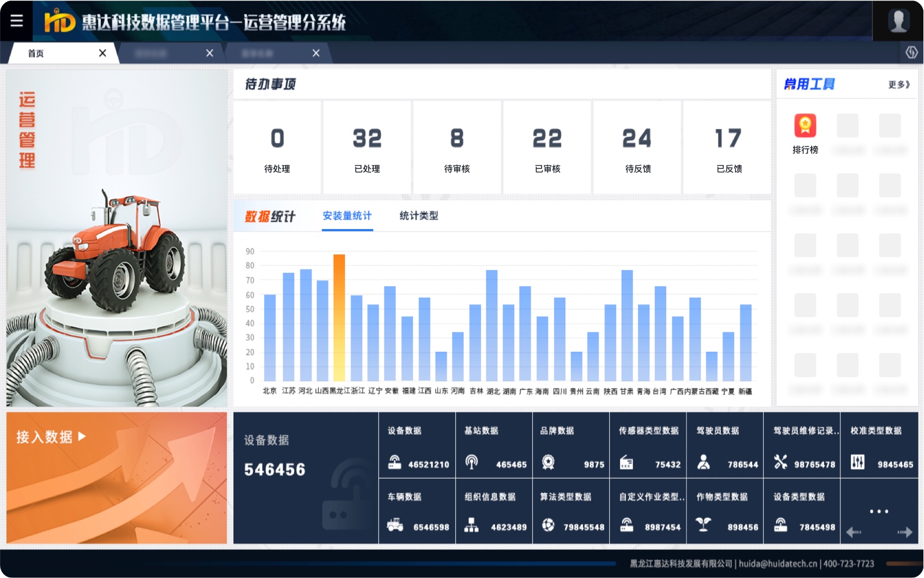Image resolution: width=924 pixels, height=578 pixels.
Task: Click the 设备类型数据 icon
Action: [x=780, y=524]
